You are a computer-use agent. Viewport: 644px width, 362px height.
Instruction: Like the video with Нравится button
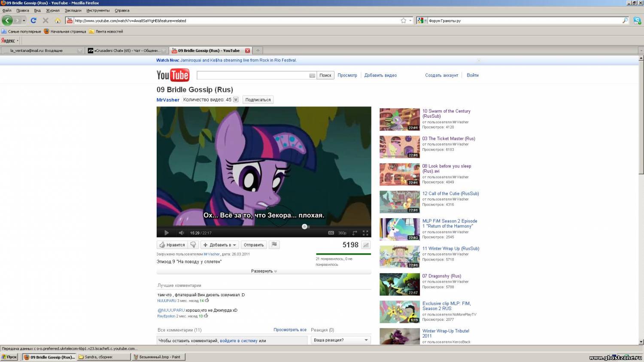[x=172, y=245]
